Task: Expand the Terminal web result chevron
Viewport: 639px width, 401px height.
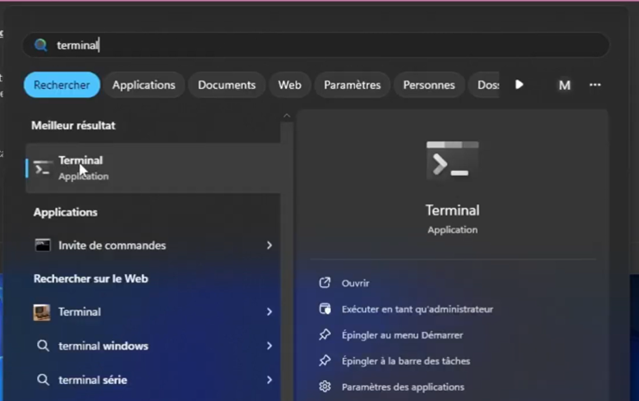Action: [269, 312]
